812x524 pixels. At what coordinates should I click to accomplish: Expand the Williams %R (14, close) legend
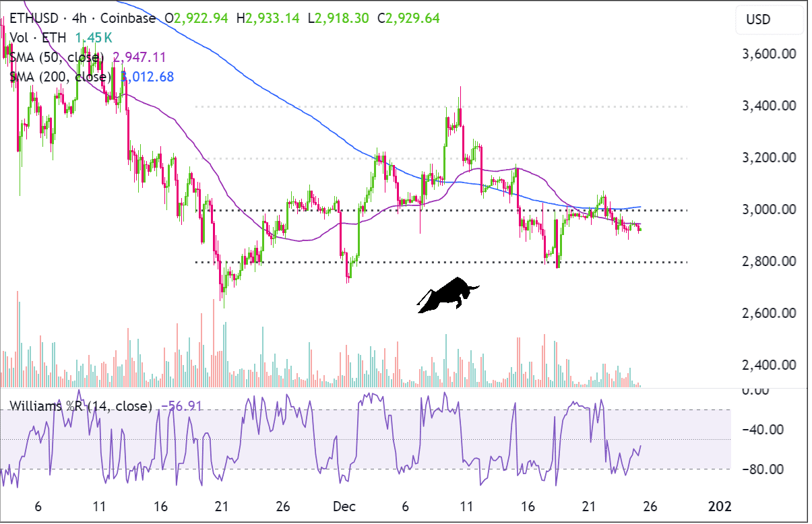pyautogui.click(x=80, y=406)
